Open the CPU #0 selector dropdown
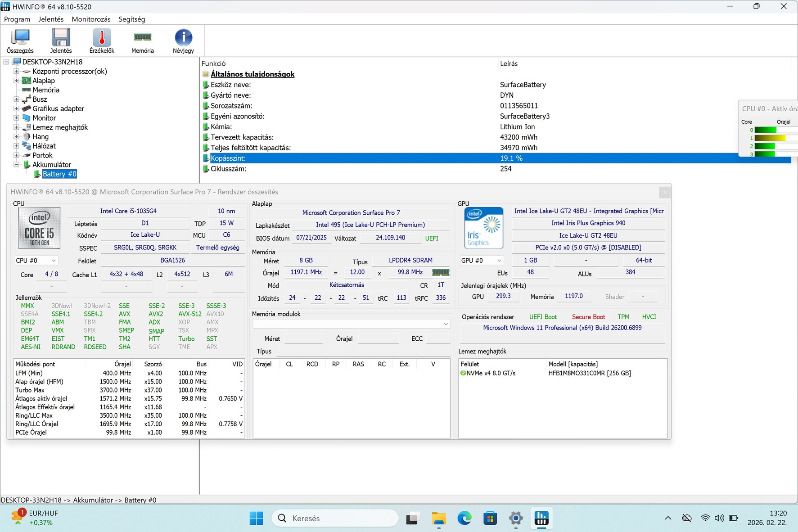Screen dimensions: 798x532 36,261
